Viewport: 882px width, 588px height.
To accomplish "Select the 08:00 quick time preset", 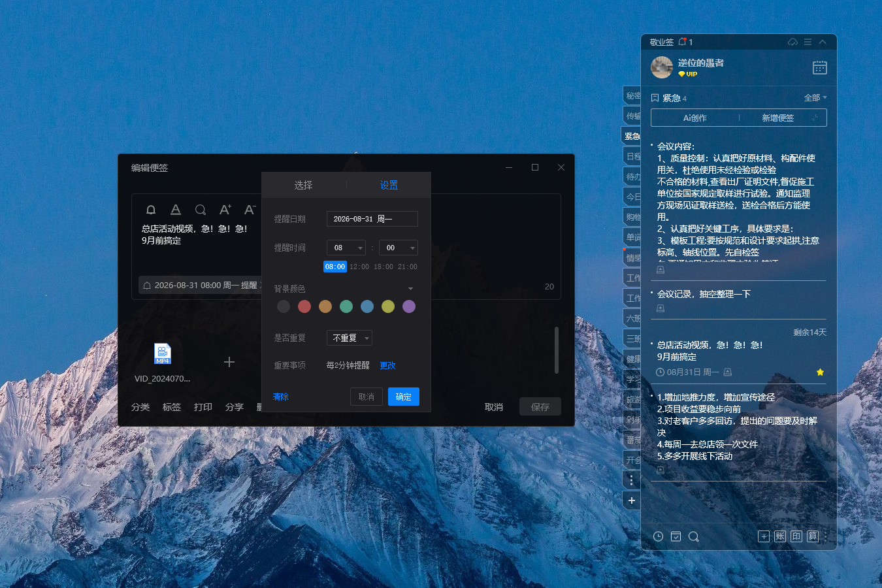I will pyautogui.click(x=335, y=267).
